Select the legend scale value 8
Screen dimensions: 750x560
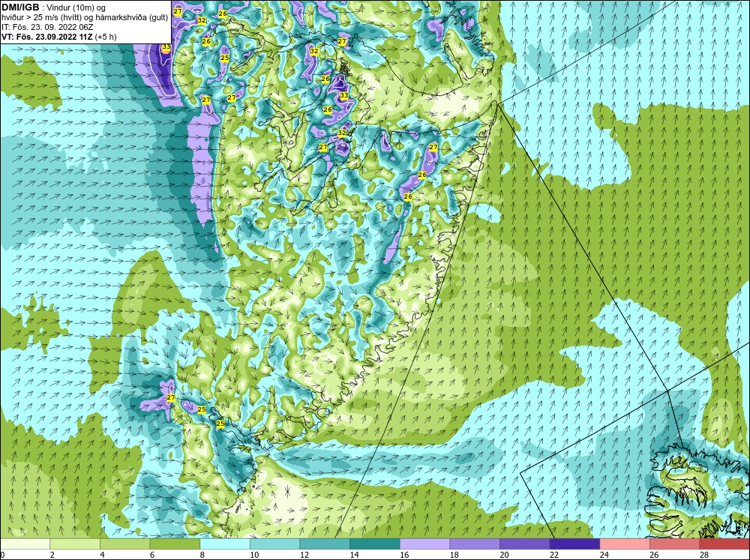point(202,555)
